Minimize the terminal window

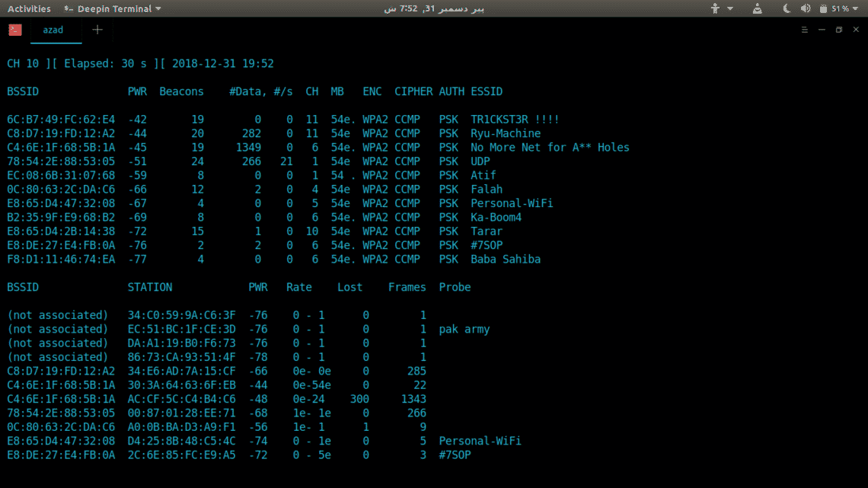click(822, 30)
